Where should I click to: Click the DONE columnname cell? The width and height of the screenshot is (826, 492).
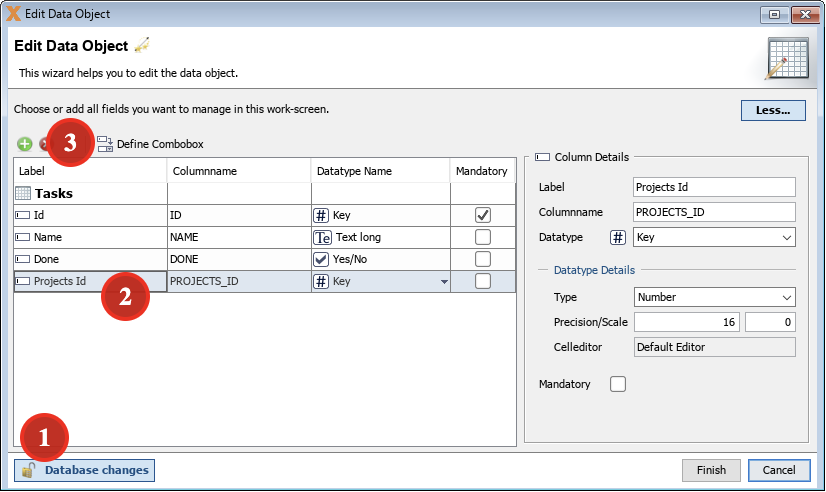click(x=239, y=259)
